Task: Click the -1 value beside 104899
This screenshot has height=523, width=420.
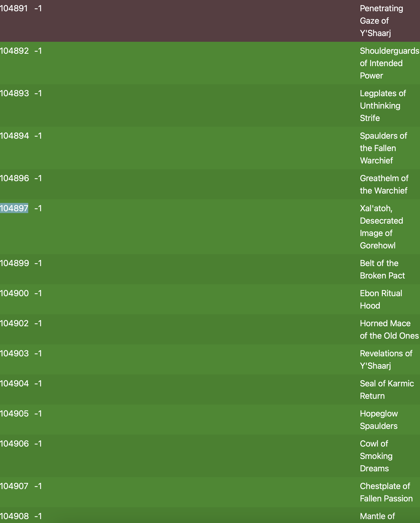Action: [38, 263]
